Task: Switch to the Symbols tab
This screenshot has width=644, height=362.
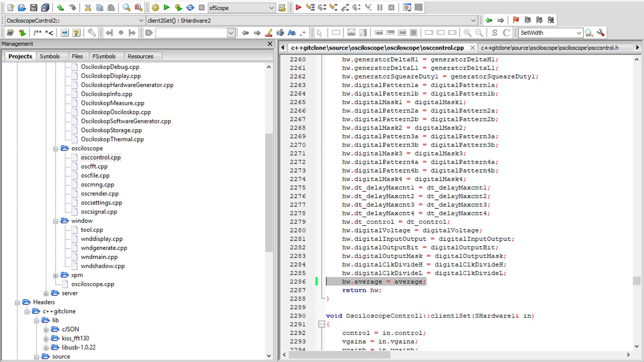Action: [50, 56]
